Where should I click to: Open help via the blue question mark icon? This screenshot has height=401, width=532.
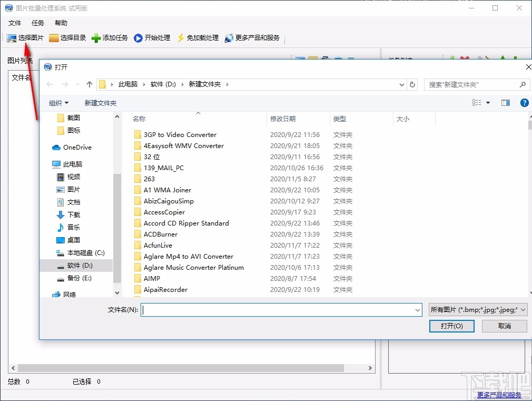click(524, 103)
